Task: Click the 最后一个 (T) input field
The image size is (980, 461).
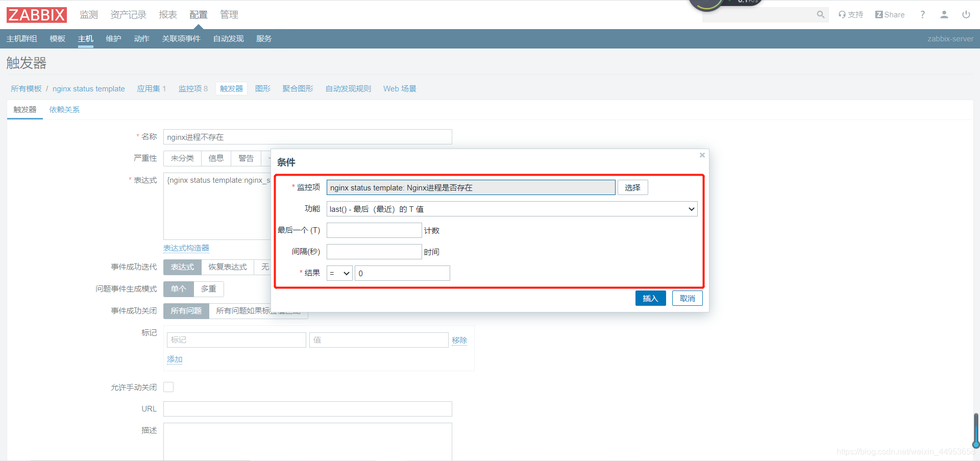Action: 374,230
